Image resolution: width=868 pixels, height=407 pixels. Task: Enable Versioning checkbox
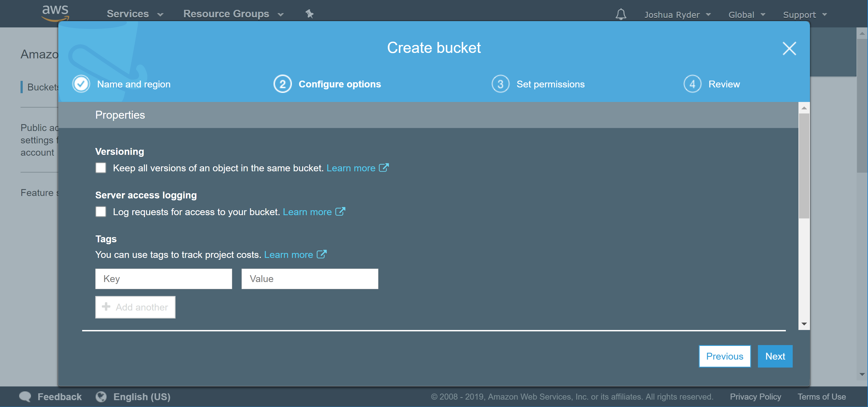(100, 167)
